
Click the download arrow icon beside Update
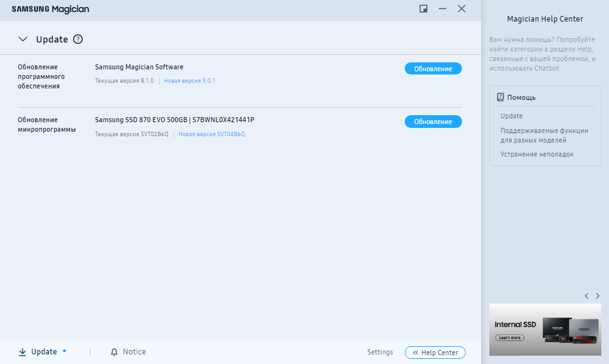tap(22, 352)
